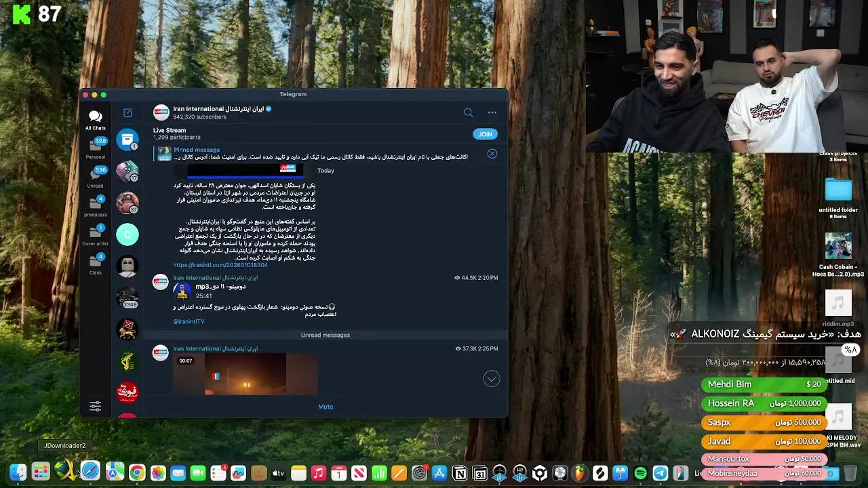Play the دومینو mp3 audio message
This screenshot has height=488, width=868.
182,291
